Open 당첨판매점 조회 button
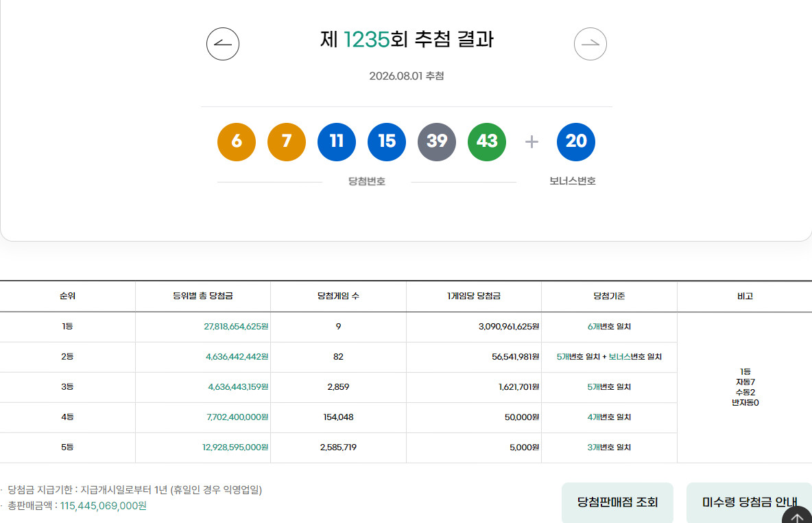Viewport: 812px width, 523px height. (x=617, y=502)
